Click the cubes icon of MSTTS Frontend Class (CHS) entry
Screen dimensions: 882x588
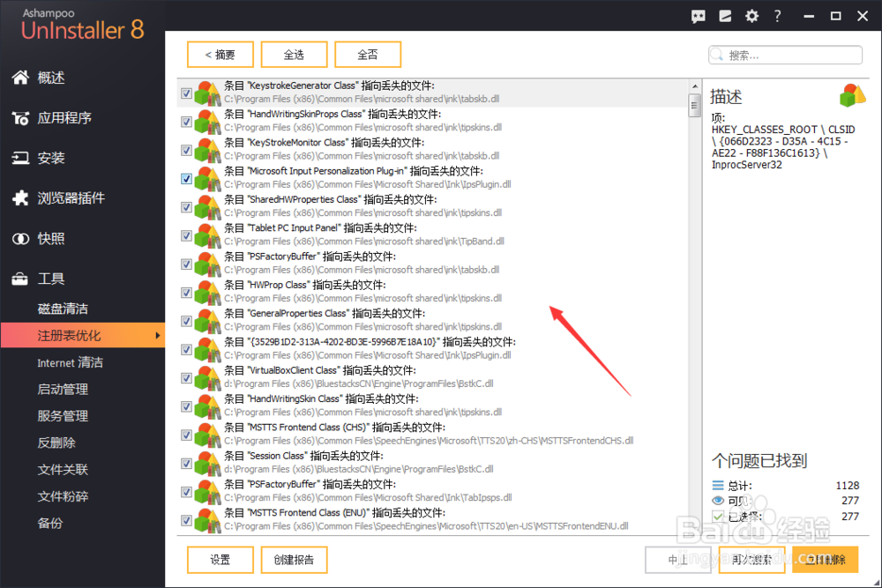pos(207,435)
